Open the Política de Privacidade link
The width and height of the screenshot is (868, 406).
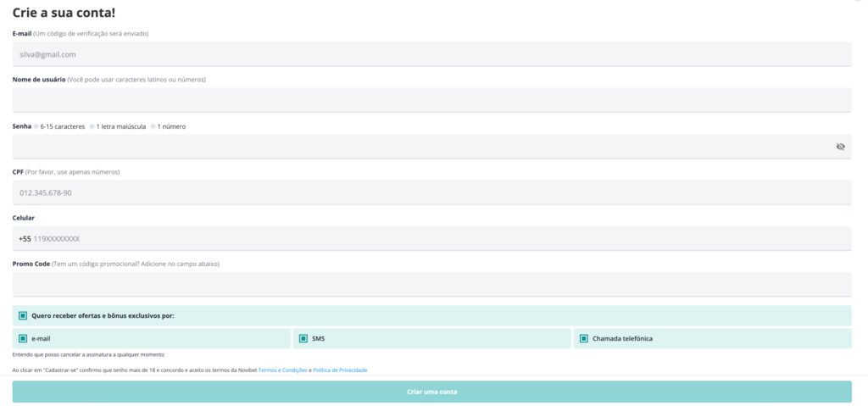tap(340, 370)
